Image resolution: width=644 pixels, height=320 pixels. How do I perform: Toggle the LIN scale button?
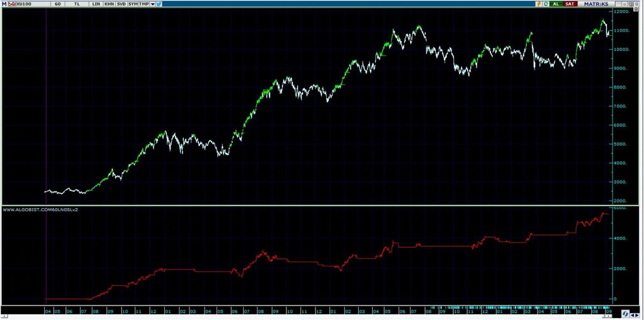(x=96, y=4)
